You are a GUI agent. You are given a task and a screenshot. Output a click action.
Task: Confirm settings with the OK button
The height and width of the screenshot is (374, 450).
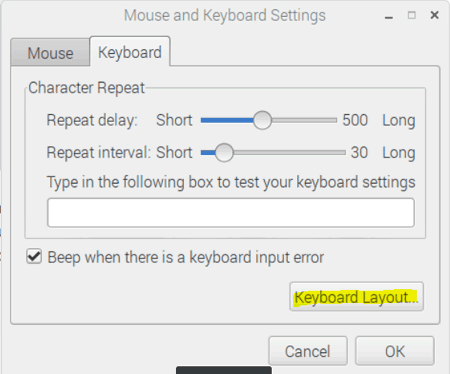tap(395, 351)
